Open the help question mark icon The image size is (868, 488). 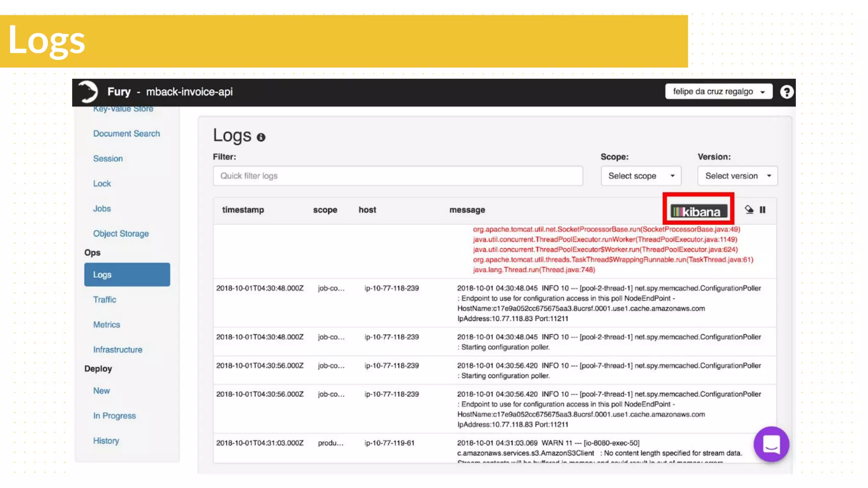coord(787,92)
